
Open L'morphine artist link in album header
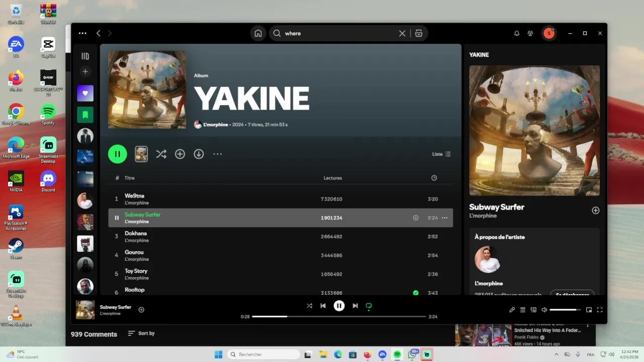coord(215,125)
